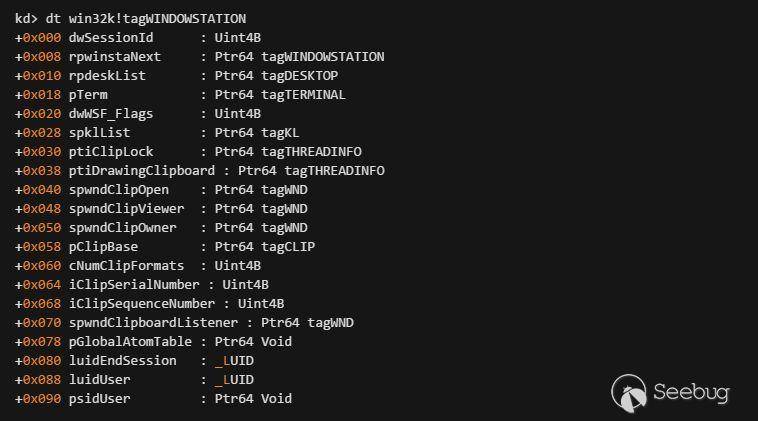Click the win32k!tagWINDOWSTATION command text
The height and width of the screenshot is (421, 758).
point(157,18)
